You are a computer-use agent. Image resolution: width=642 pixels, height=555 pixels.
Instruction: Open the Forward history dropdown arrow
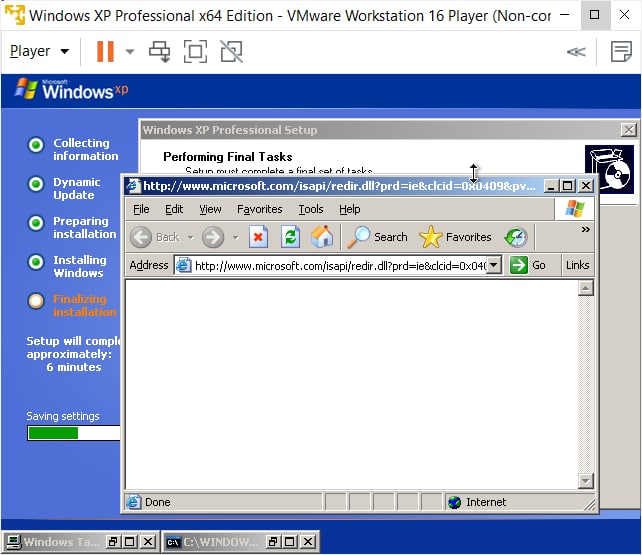coord(235,237)
